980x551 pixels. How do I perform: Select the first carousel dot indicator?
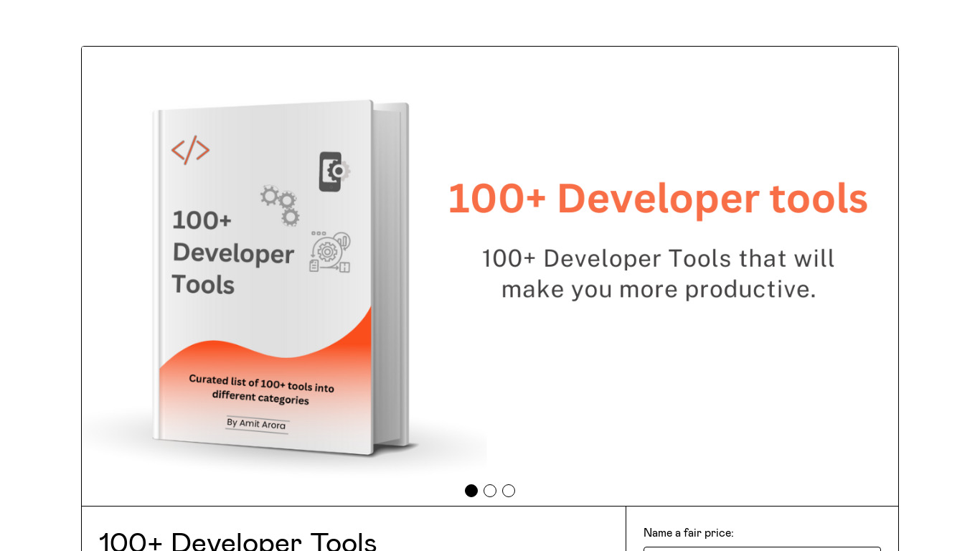(471, 491)
